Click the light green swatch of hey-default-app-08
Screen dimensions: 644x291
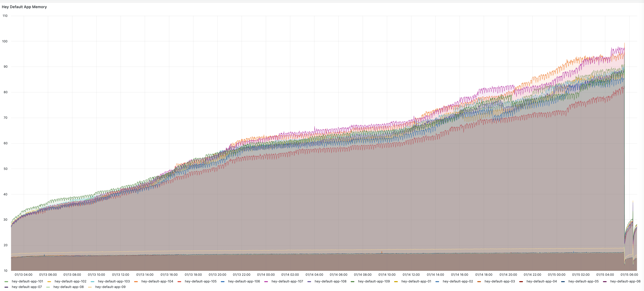click(x=48, y=287)
